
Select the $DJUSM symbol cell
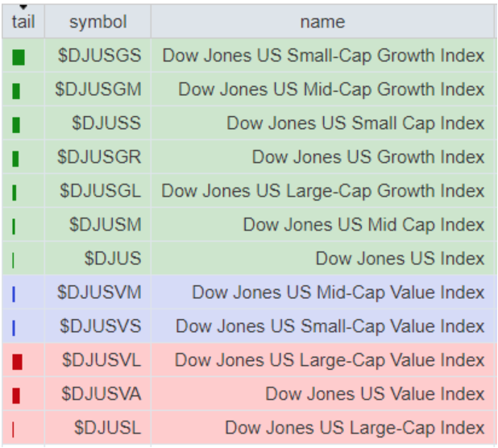pyautogui.click(x=105, y=225)
